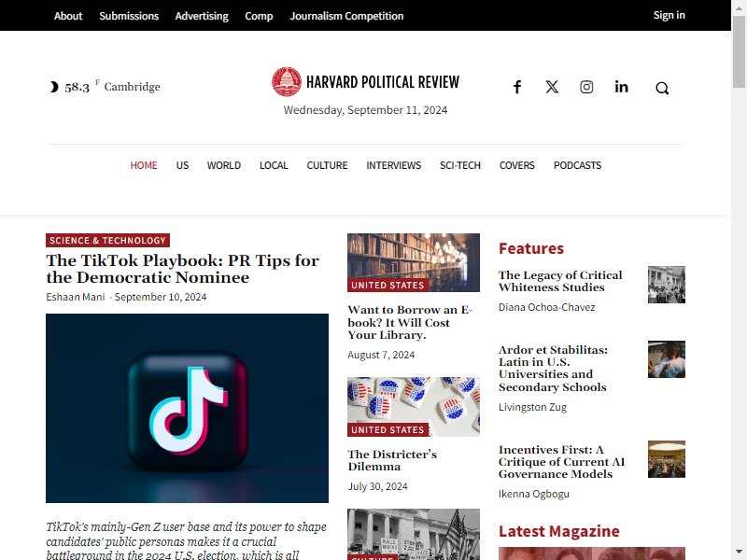Click the Harvard Political Review logo
This screenshot has width=747, height=560.
[365, 82]
